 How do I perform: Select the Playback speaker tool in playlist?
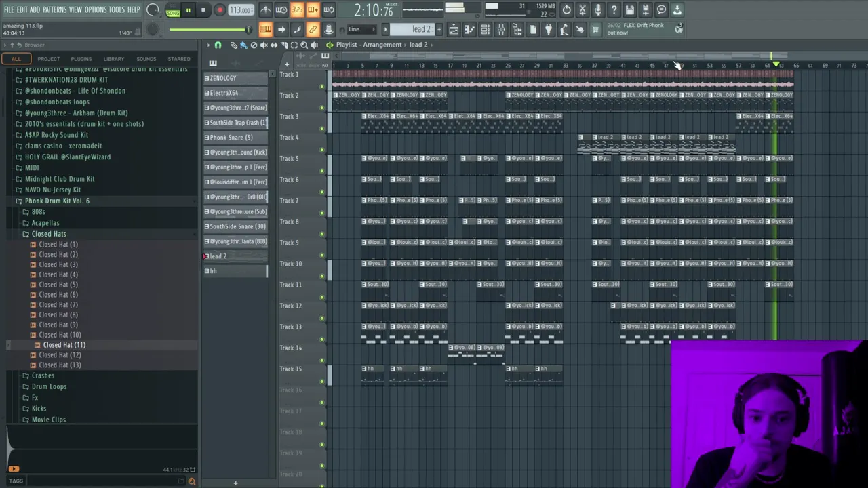pos(314,45)
